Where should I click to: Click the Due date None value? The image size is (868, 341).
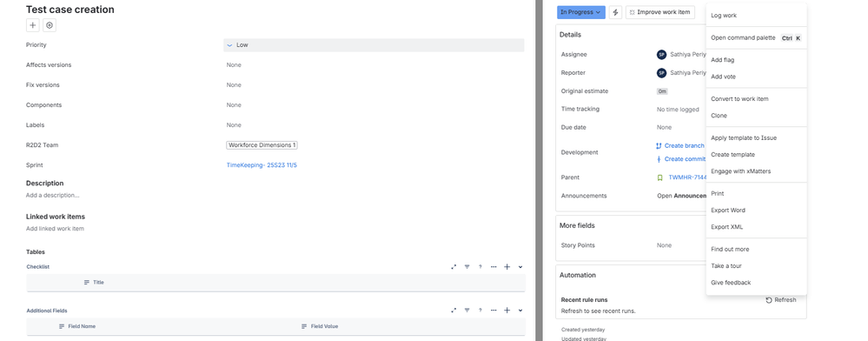click(665, 128)
